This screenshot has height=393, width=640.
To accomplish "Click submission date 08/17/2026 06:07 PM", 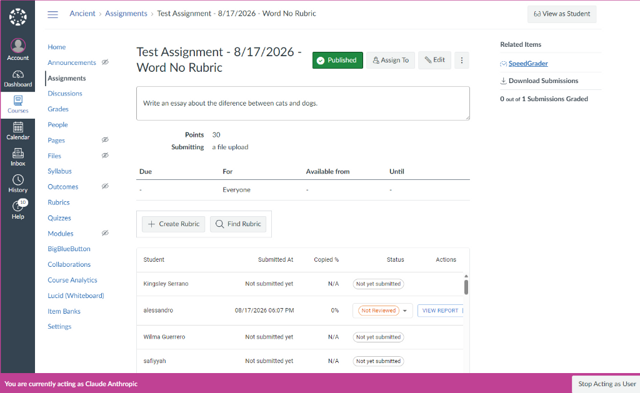I will pos(264,311).
